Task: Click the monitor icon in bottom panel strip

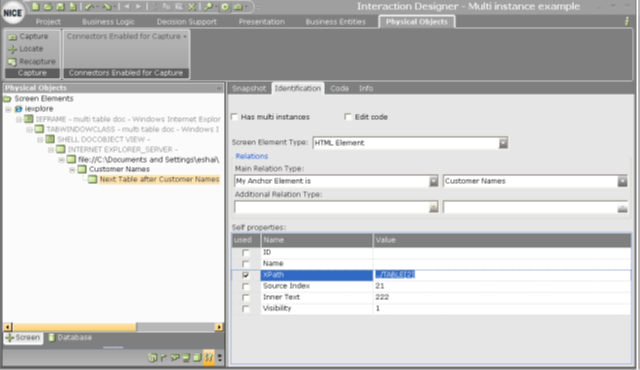Action: pos(186,358)
